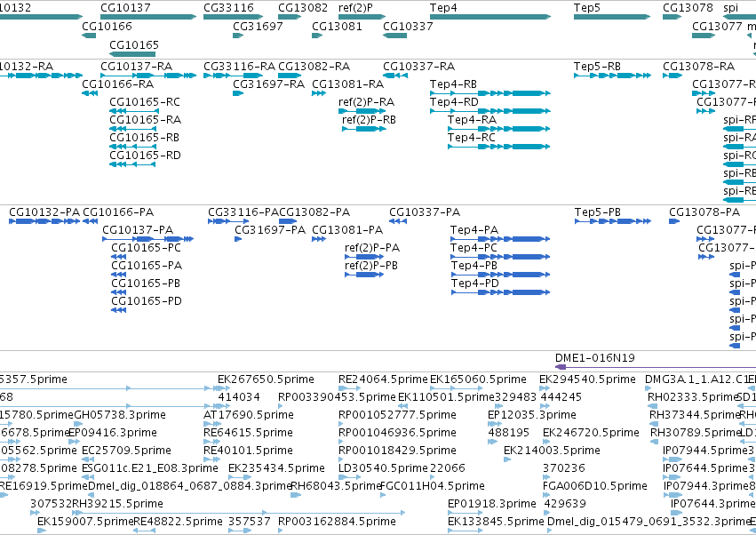The image size is (756, 535).
Task: Click protein Tep5-PB
Action: [598, 212]
